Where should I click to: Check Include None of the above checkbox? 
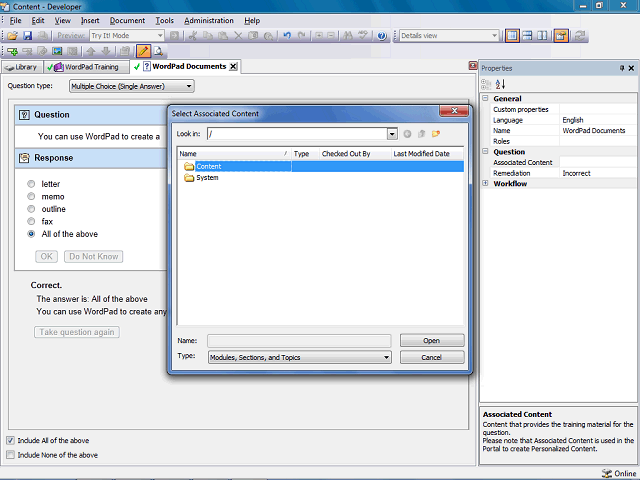pyautogui.click(x=10, y=455)
